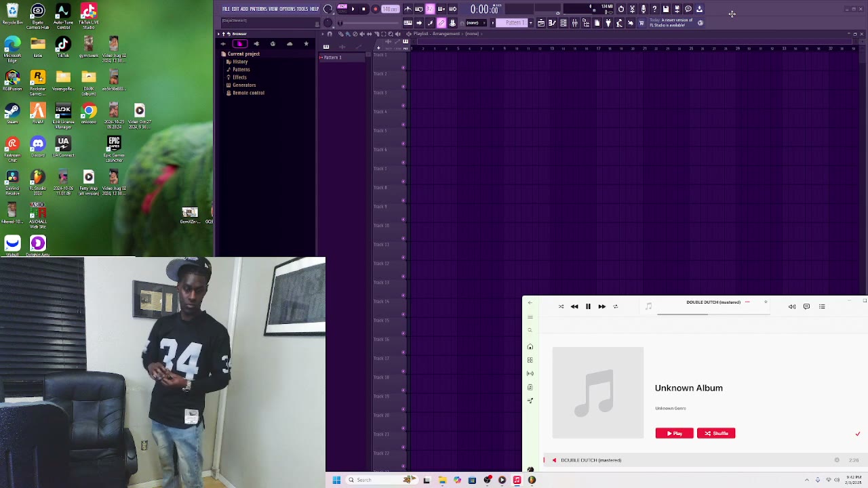The height and width of the screenshot is (488, 868).
Task: Expand the Effects folder in the browser
Action: 239,77
